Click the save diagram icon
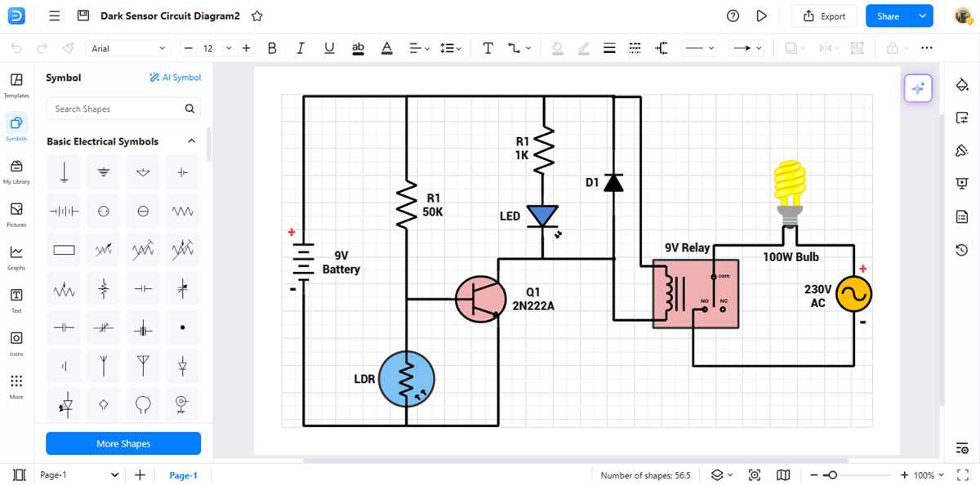 coord(82,16)
